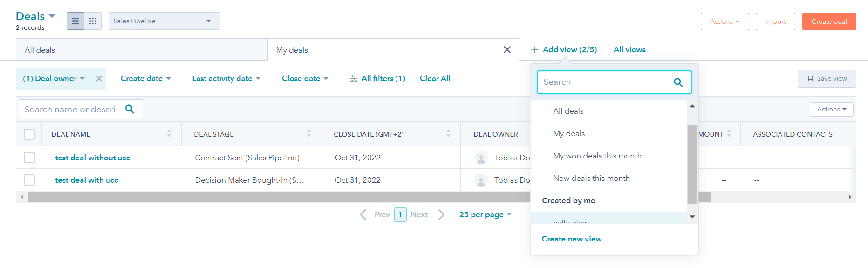This screenshot has width=868, height=268.
Task: Click the All filters sliders icon
Action: (354, 78)
